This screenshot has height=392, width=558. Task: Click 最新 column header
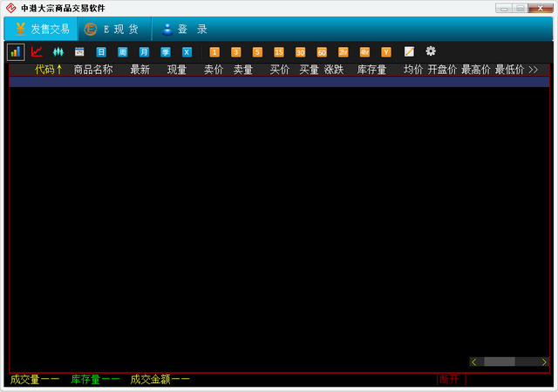[x=139, y=70]
